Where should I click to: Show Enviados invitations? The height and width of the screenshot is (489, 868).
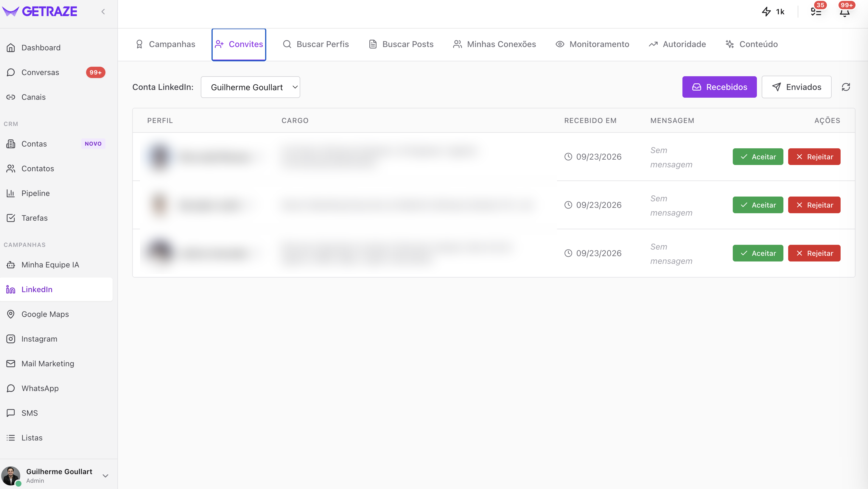pyautogui.click(x=797, y=87)
